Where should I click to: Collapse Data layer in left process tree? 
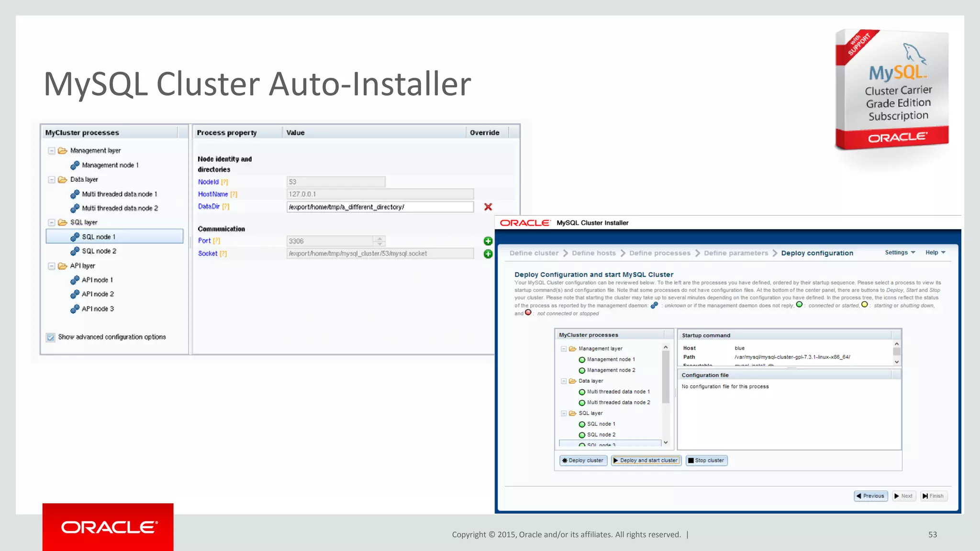[x=51, y=180]
